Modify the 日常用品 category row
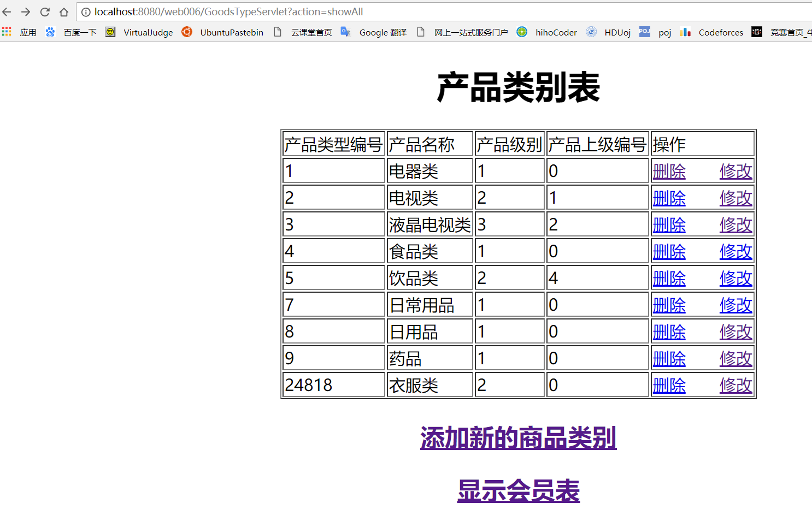812x515 pixels. tap(736, 305)
